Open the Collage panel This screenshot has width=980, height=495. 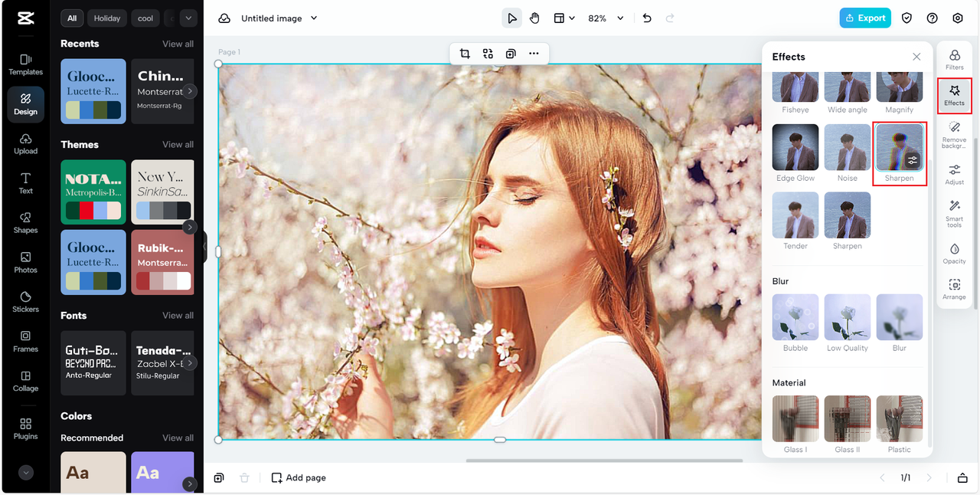click(25, 381)
